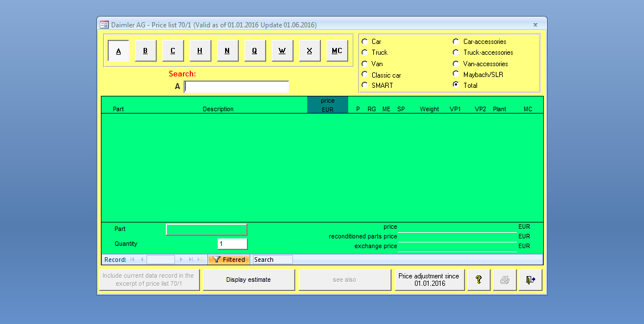The image size is (644, 324).
Task: Click the RG column header
Action: 372,109
